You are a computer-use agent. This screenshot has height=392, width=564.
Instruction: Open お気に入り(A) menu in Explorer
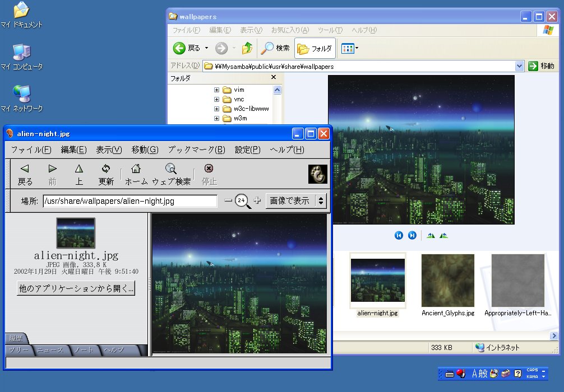tap(290, 30)
